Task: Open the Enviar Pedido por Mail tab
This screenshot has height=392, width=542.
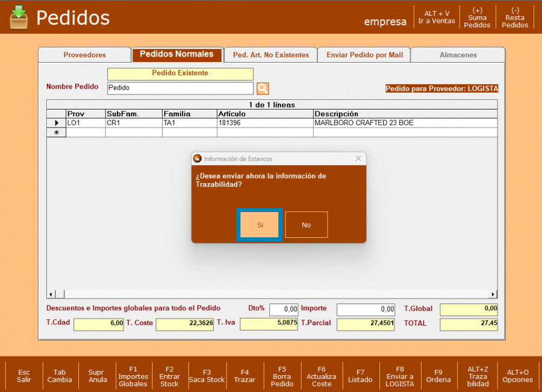Action: [364, 55]
